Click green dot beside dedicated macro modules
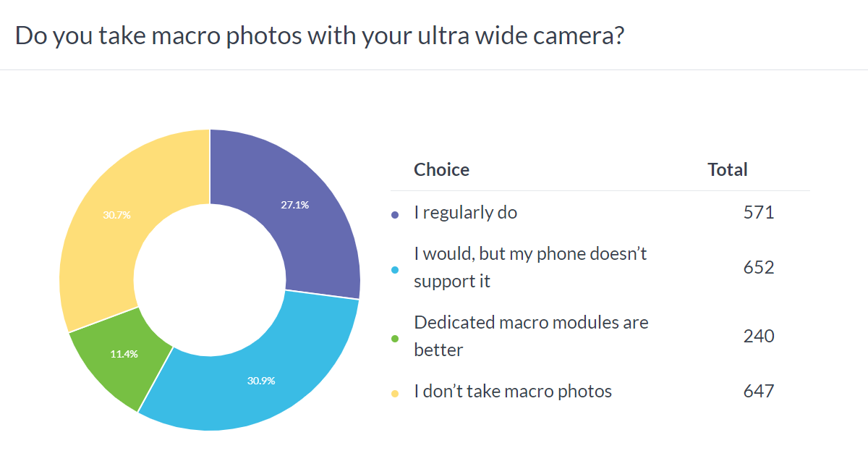Image resolution: width=868 pixels, height=456 pixels. tap(395, 337)
